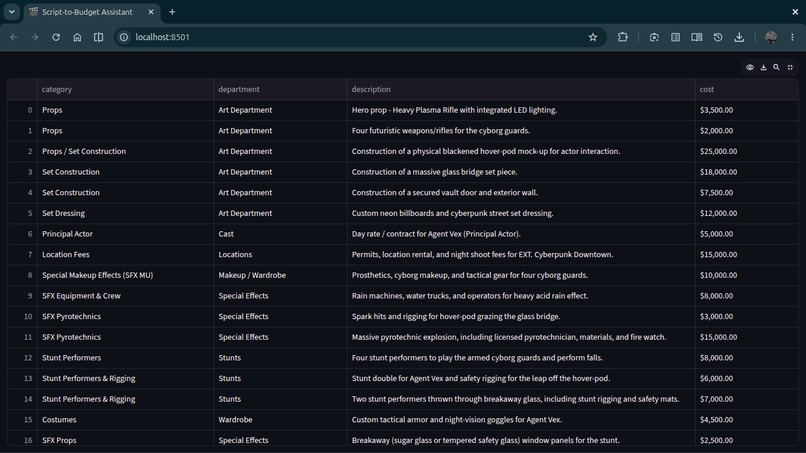Reload the current page
This screenshot has width=806, height=453.
point(56,37)
